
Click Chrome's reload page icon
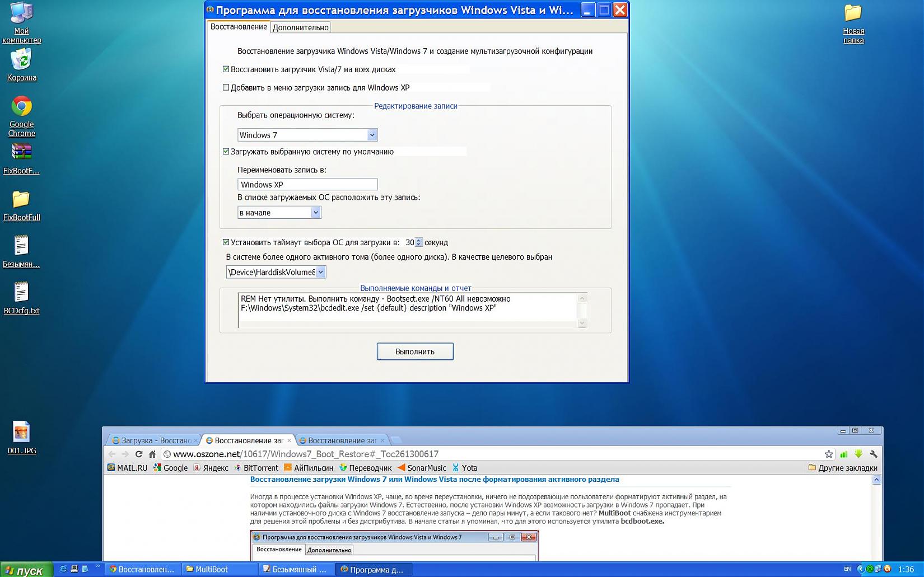[x=138, y=454]
